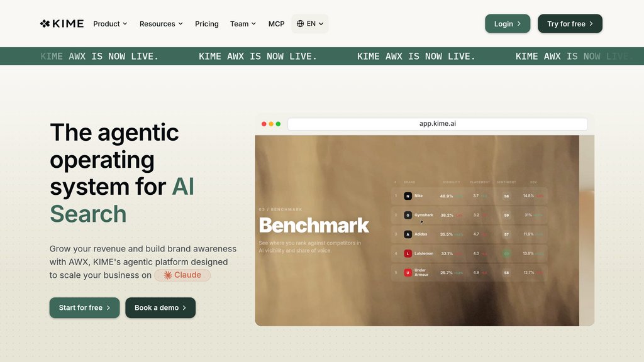Image resolution: width=644 pixels, height=362 pixels.
Task: Click the Gymshark visibility value 38.2%
Action: pos(447,215)
